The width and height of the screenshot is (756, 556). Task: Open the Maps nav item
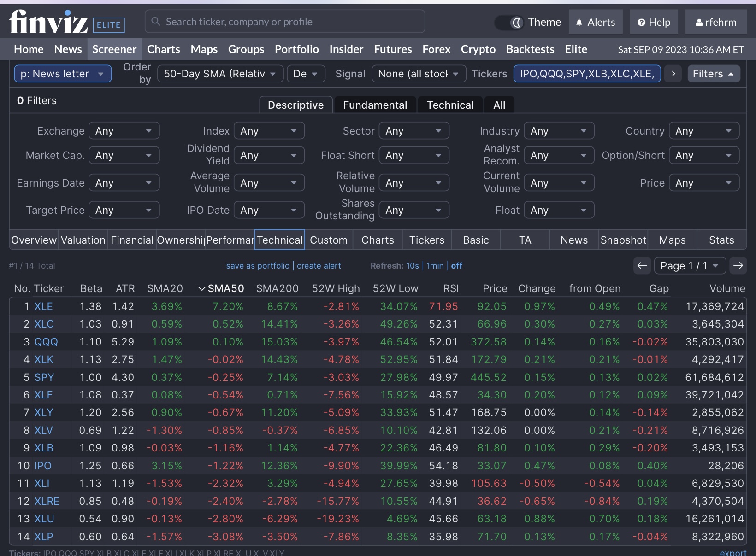tap(204, 49)
